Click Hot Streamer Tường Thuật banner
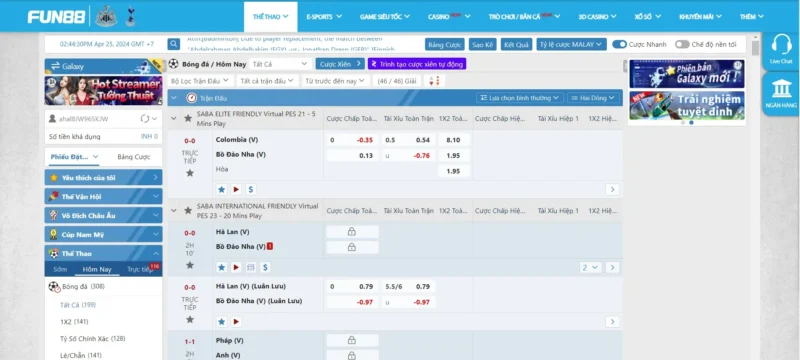This screenshot has height=360, width=800. tap(104, 90)
